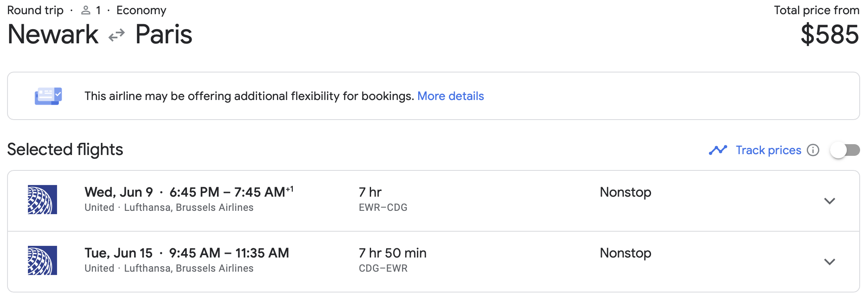Expand details for the Jun 15 return flight
The image size is (868, 300).
click(831, 262)
